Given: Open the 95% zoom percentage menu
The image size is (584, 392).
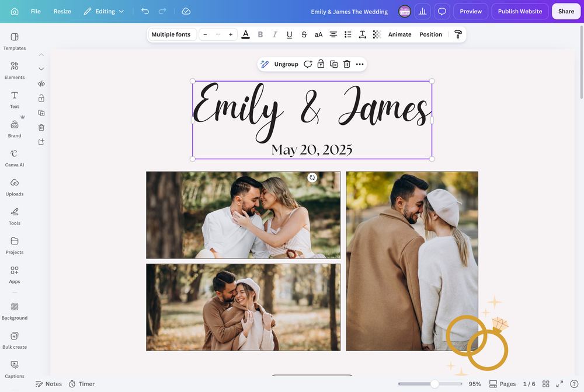Looking at the screenshot, I should point(474,384).
